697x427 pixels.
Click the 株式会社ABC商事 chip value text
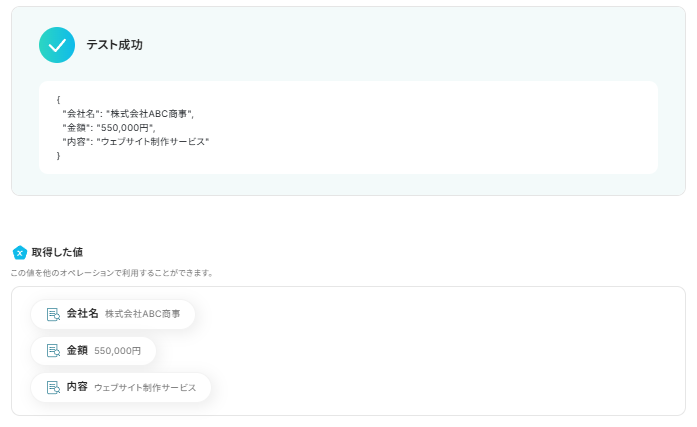click(x=143, y=314)
